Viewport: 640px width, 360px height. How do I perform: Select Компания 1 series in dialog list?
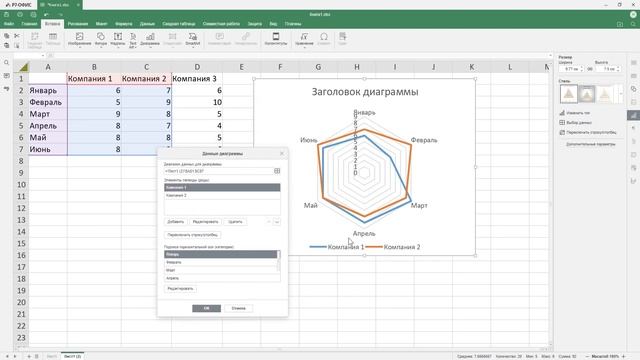[222, 187]
